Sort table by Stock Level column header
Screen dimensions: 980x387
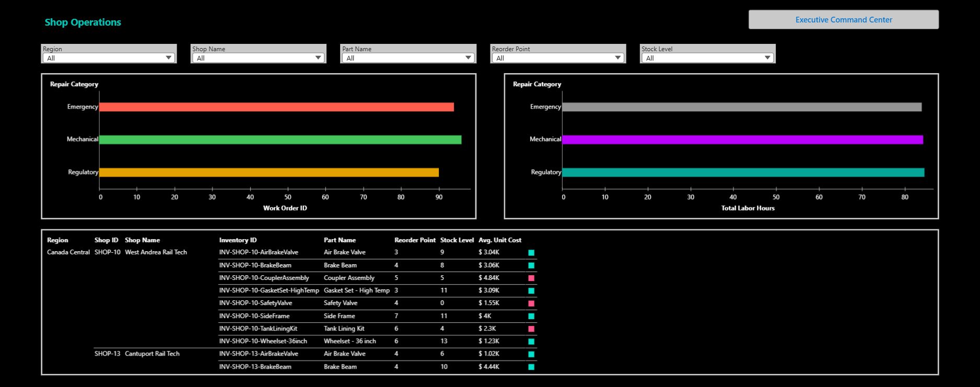(457, 240)
